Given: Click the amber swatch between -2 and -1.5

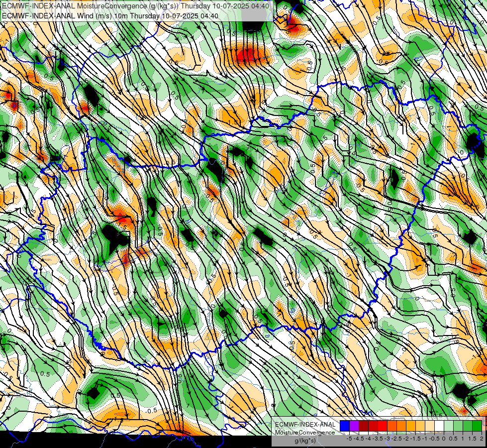Looking at the screenshot, I should coord(411,426).
